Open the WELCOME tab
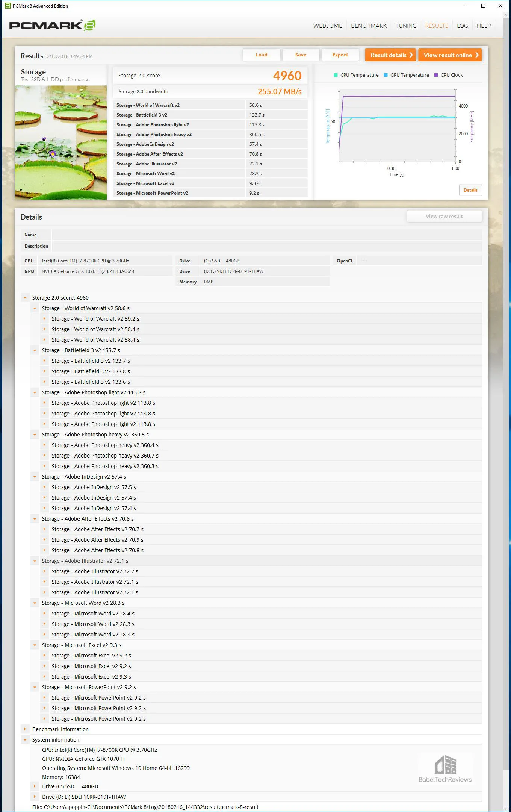Screen dimensions: 511x812 [x=328, y=26]
